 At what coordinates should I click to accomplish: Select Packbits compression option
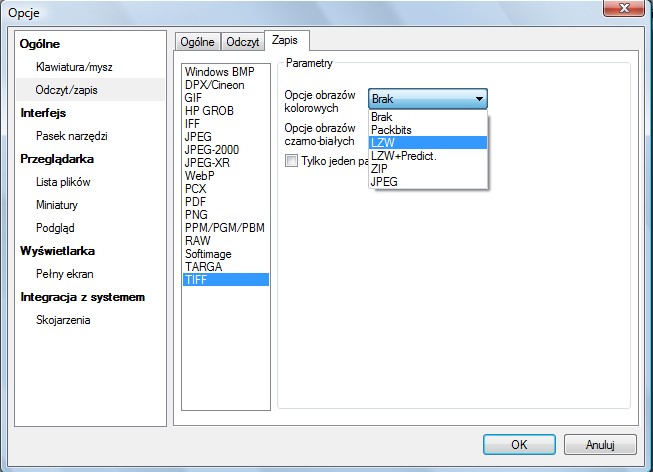click(x=390, y=130)
